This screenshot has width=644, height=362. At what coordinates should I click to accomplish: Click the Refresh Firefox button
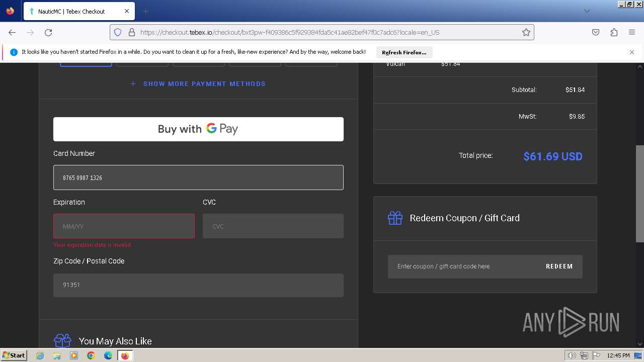tap(404, 52)
